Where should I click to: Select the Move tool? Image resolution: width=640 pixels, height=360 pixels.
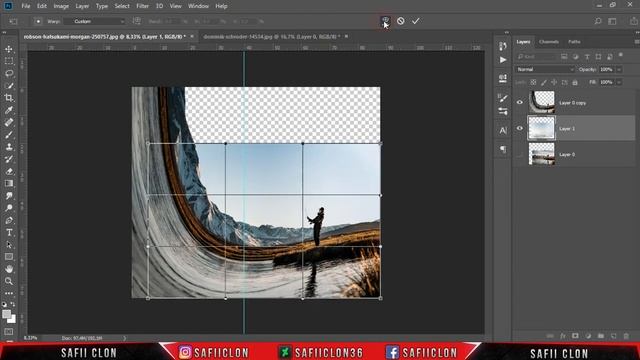[9, 49]
